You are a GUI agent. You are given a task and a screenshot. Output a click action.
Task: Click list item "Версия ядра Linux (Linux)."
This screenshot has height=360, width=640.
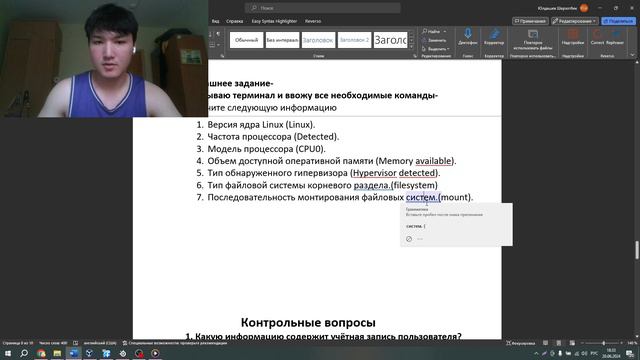point(261,124)
